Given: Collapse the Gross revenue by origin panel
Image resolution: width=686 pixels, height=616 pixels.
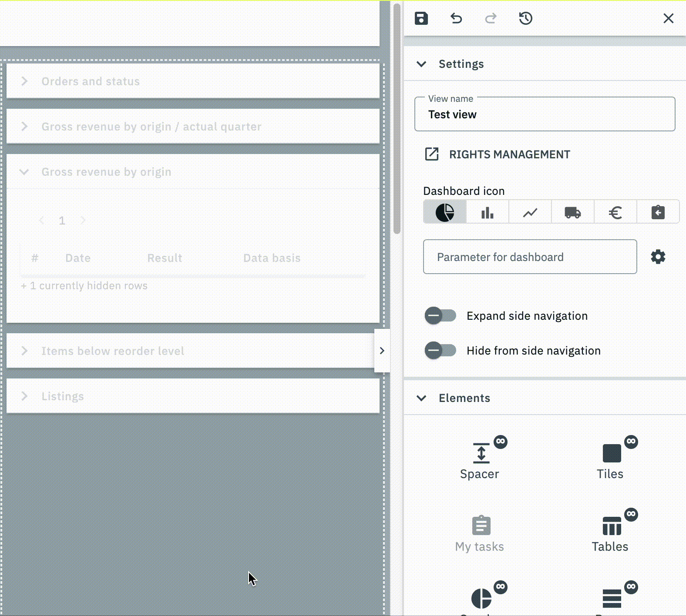Looking at the screenshot, I should click(x=24, y=172).
